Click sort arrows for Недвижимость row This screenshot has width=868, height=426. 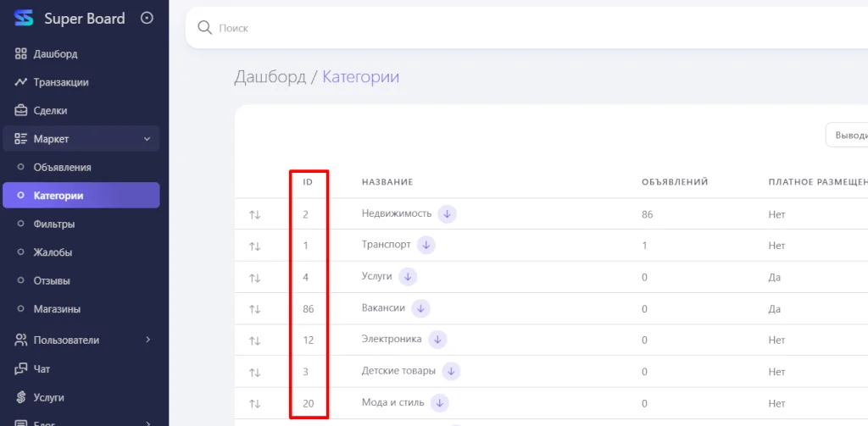pos(254,215)
